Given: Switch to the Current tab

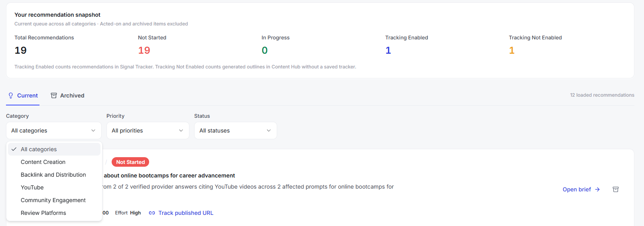Looking at the screenshot, I should (x=23, y=95).
